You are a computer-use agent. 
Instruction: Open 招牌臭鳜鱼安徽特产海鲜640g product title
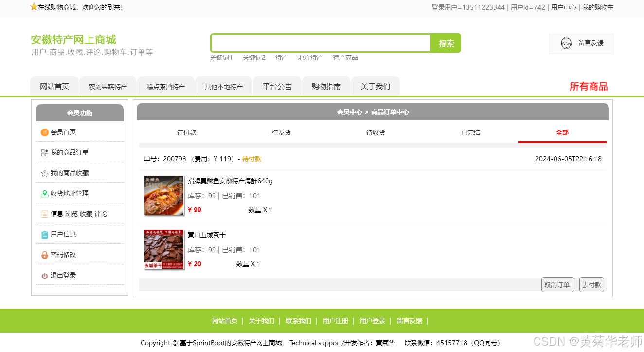pyautogui.click(x=230, y=181)
